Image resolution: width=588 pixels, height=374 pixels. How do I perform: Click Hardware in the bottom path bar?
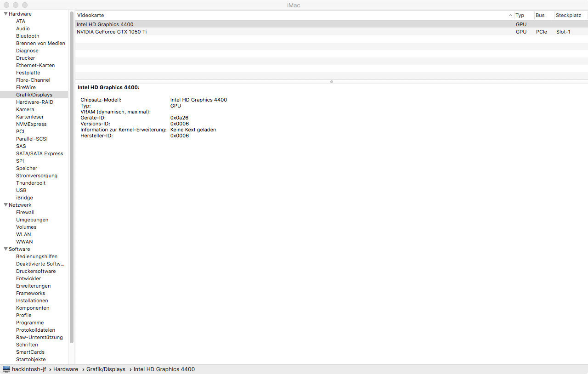66,369
